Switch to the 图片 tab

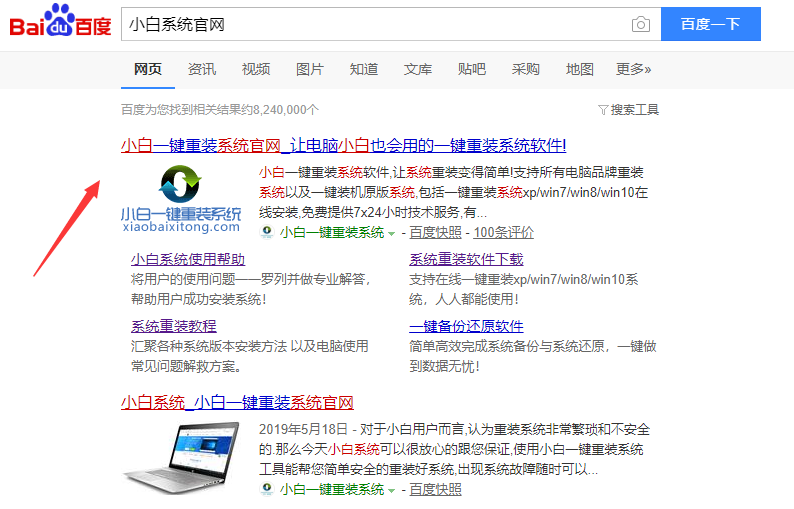[x=310, y=69]
